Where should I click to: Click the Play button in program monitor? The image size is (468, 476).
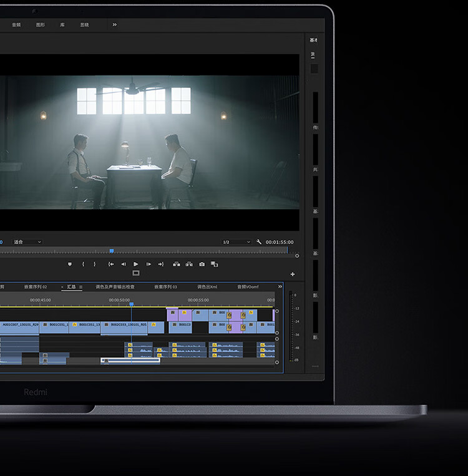click(x=136, y=264)
